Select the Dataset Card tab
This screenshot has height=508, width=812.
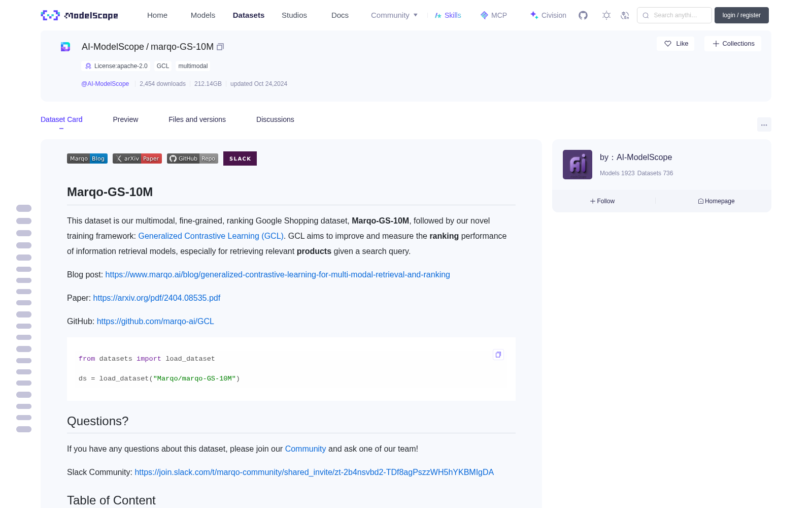point(61,119)
